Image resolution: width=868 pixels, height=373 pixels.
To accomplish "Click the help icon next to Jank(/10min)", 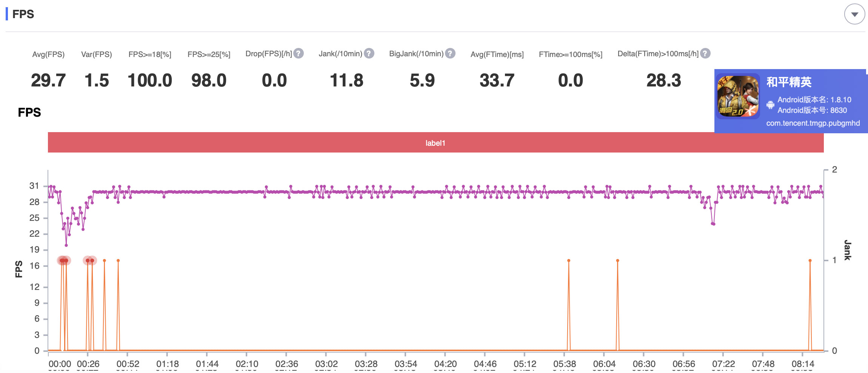I will pyautogui.click(x=369, y=54).
